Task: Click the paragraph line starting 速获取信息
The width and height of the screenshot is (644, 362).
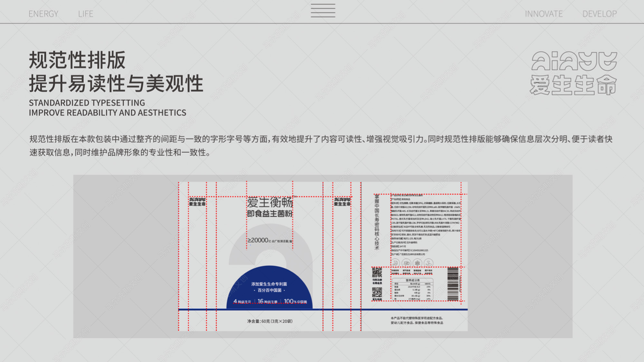Action: pos(120,153)
